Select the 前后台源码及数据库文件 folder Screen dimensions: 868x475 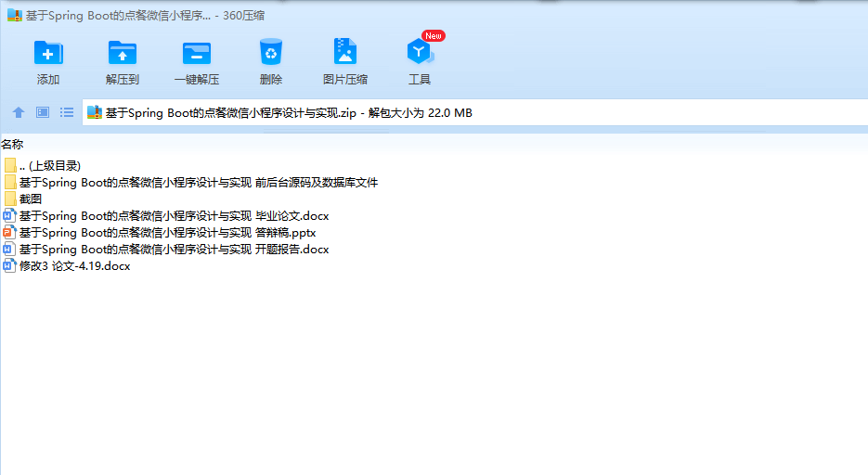coord(191,183)
